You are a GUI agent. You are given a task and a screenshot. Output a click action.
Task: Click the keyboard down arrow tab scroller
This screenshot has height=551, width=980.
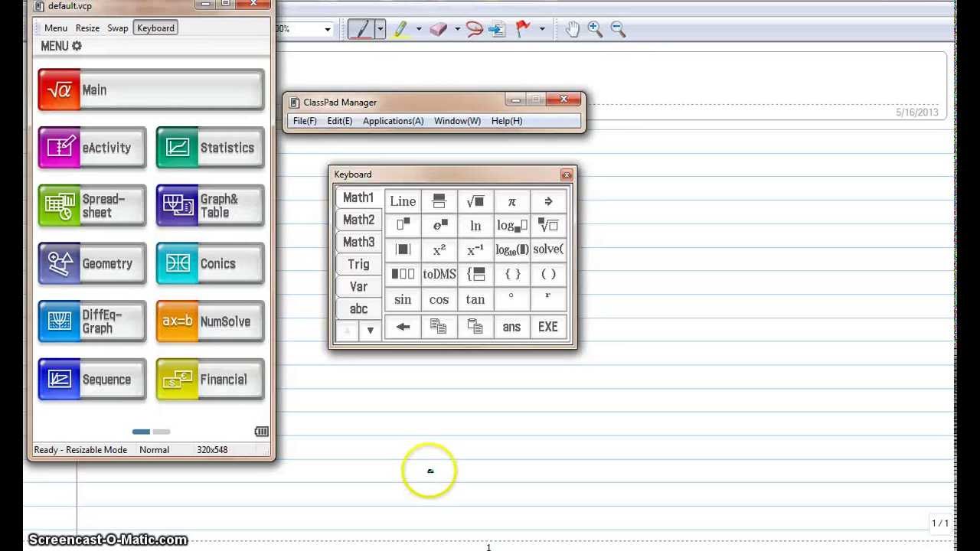point(370,331)
